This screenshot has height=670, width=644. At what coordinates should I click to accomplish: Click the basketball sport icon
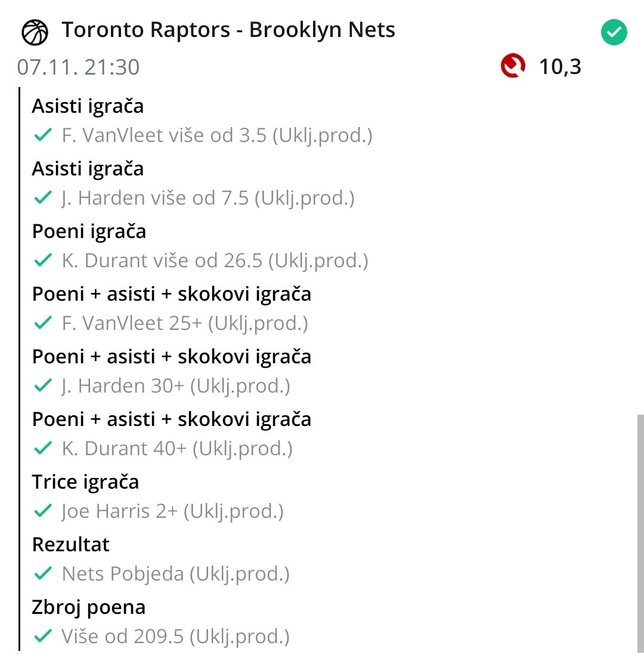(x=35, y=32)
